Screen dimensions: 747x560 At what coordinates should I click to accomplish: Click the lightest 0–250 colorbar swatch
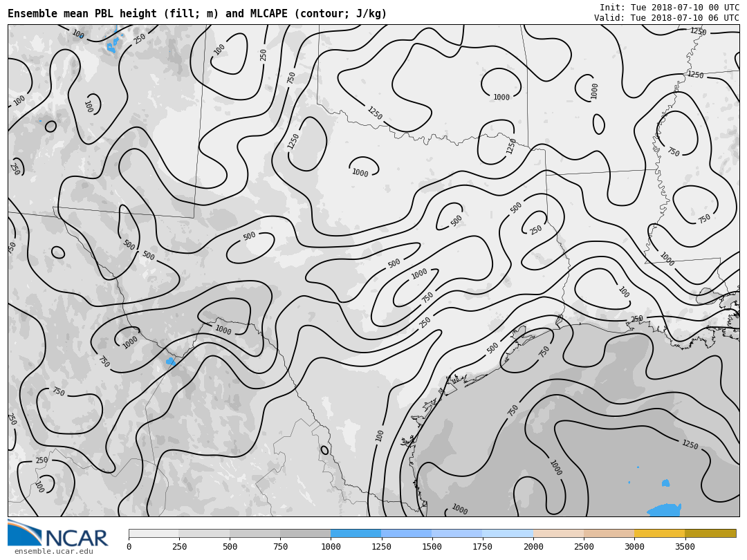154,533
